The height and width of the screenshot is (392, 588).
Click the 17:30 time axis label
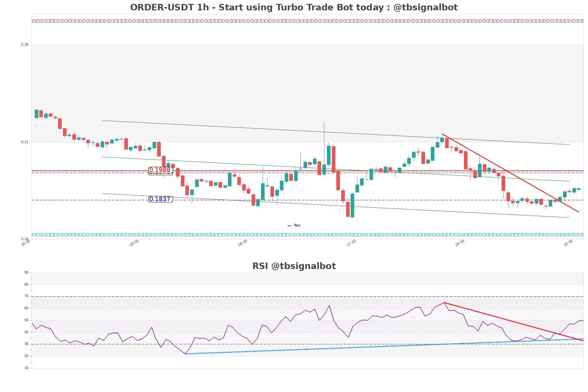pos(351,243)
